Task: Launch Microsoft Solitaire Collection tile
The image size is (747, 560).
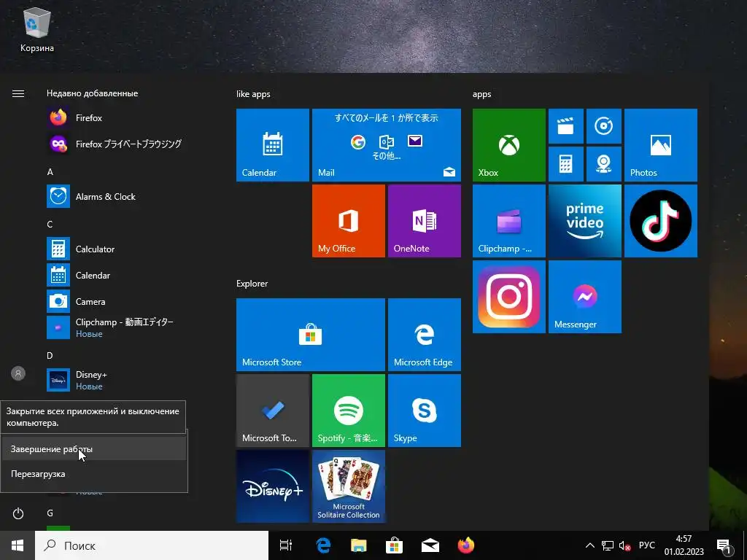Action: point(348,486)
